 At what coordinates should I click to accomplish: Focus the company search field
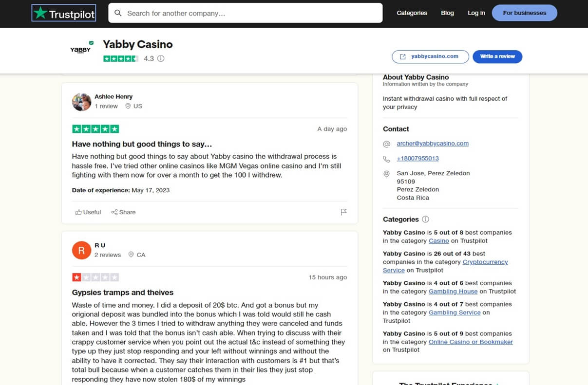(245, 13)
